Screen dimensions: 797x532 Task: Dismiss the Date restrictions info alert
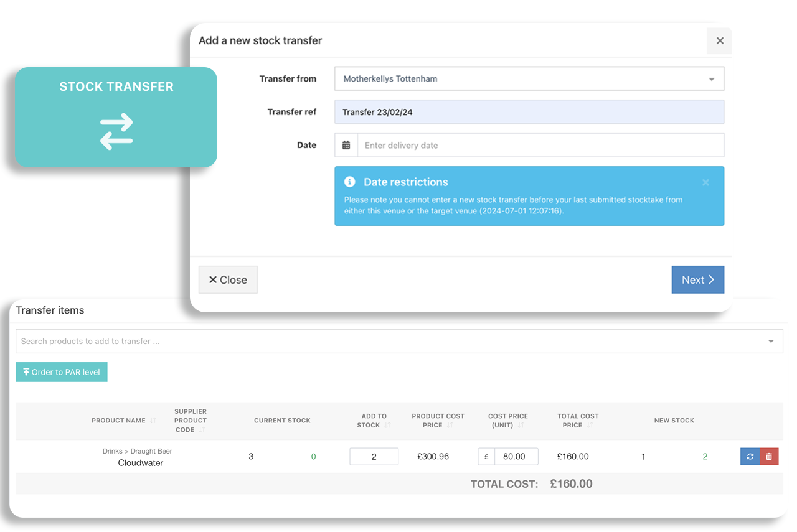point(705,182)
